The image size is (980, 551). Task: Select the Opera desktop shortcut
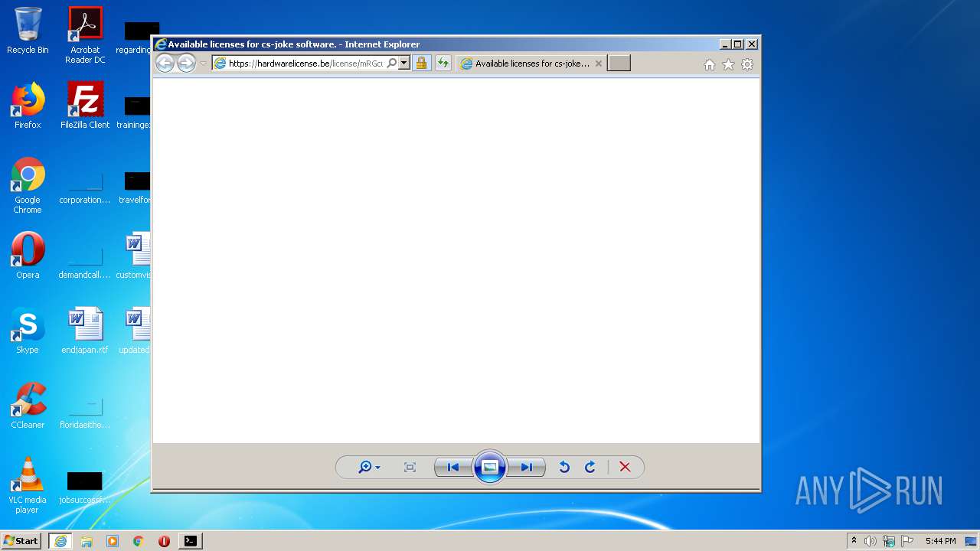point(28,256)
